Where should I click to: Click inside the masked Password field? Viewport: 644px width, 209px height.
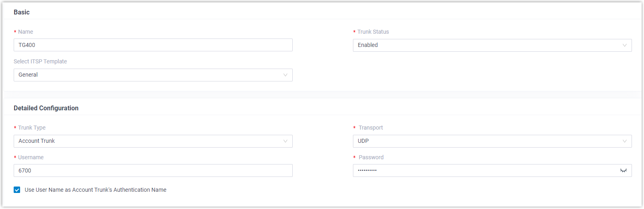click(482, 170)
